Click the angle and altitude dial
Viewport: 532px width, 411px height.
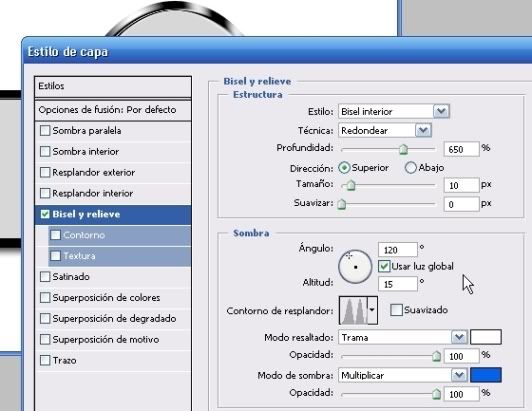click(x=355, y=267)
